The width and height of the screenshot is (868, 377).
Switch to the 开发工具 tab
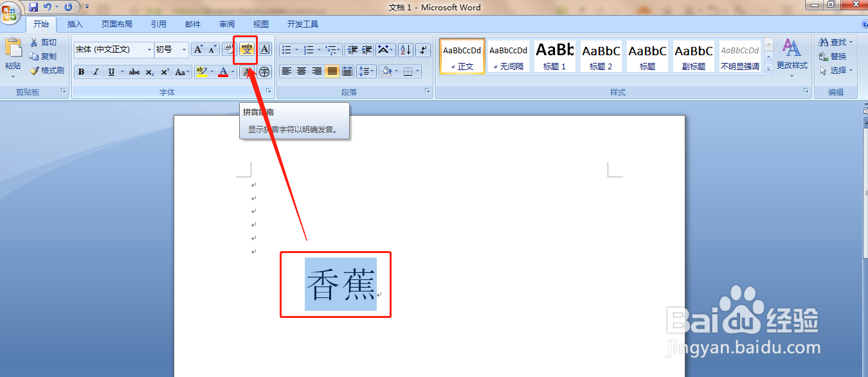coord(303,24)
